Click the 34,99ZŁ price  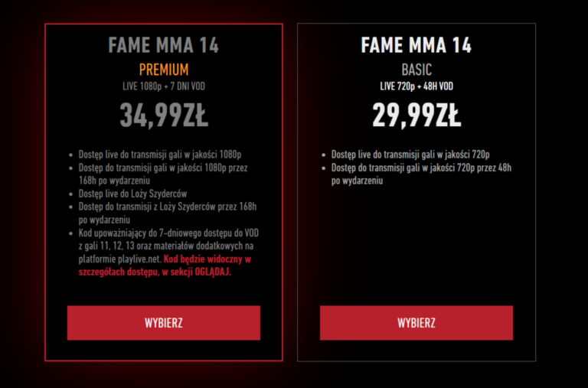163,116
